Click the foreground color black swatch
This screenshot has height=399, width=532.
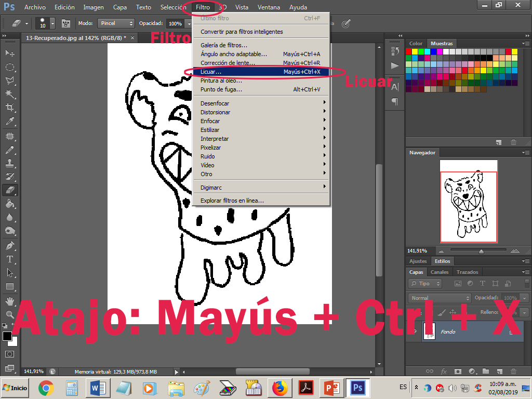[7, 336]
